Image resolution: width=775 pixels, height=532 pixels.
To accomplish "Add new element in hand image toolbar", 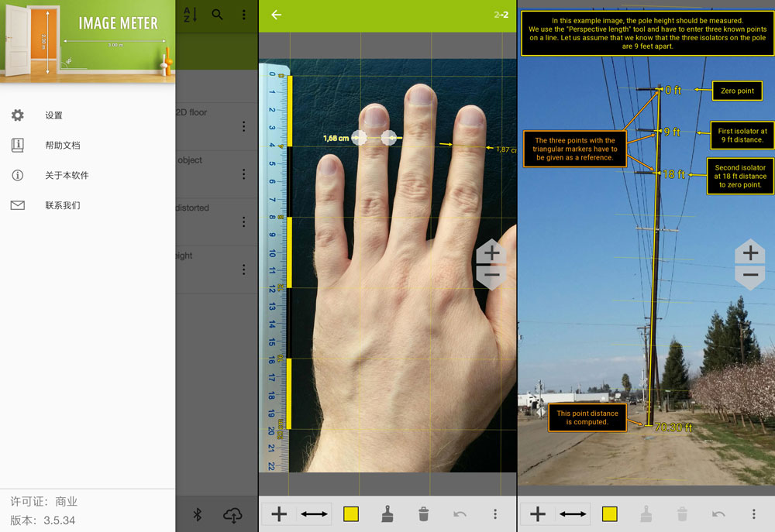I will 279,514.
